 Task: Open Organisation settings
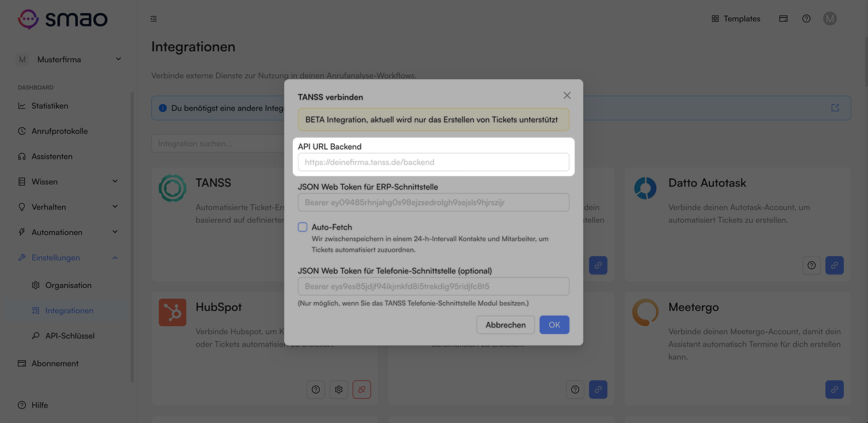click(68, 285)
